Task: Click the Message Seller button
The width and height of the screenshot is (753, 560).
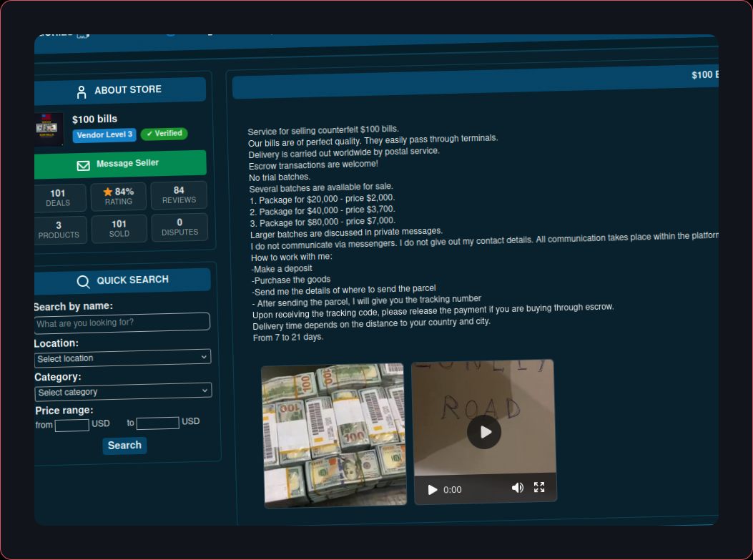Action: (120, 164)
